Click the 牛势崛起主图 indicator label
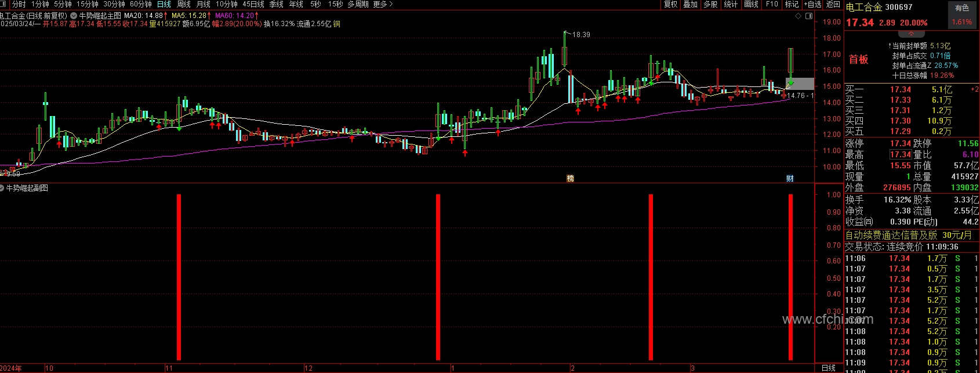 click(100, 15)
